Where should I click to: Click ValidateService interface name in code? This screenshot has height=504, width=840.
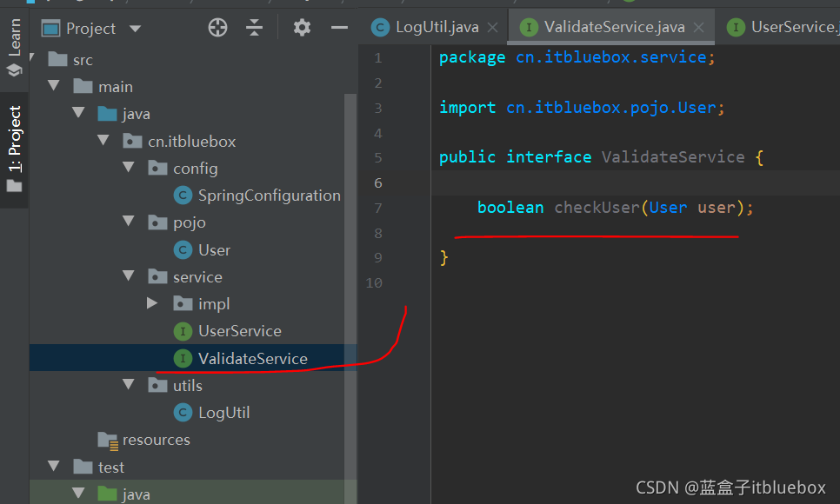(673, 157)
